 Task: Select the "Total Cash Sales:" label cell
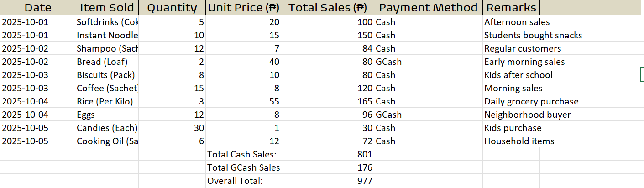pos(243,154)
